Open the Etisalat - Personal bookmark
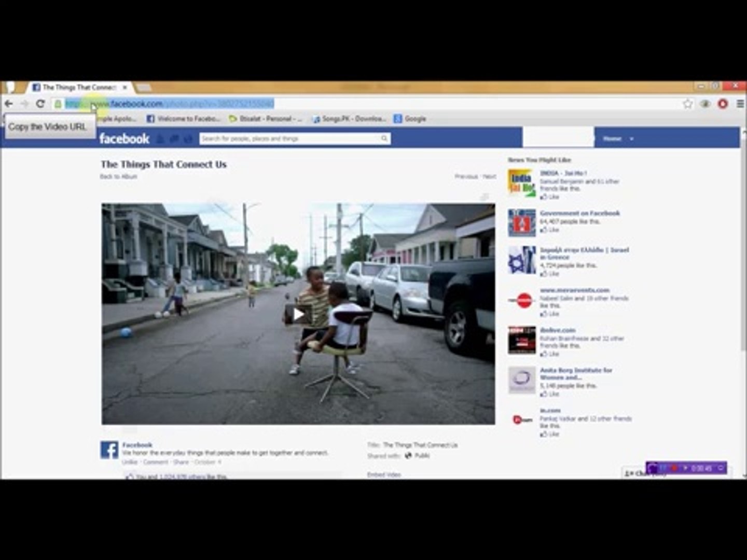The image size is (747, 560). (x=265, y=119)
